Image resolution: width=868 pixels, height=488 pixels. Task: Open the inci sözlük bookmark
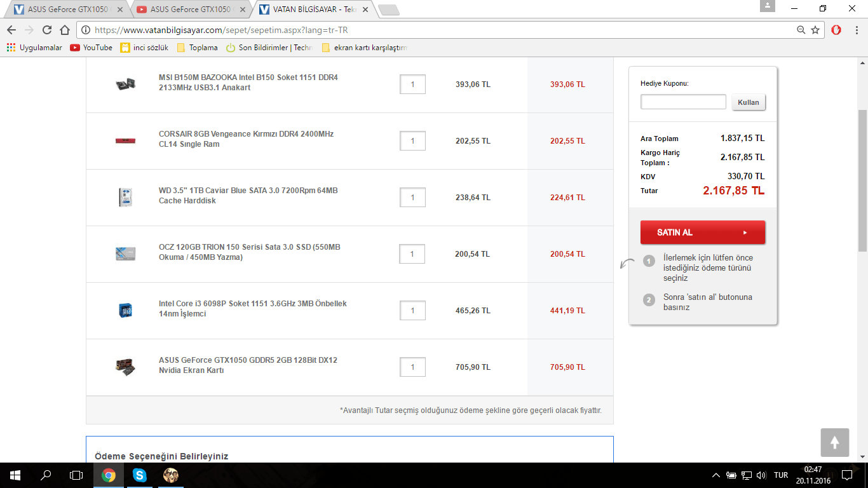[x=144, y=48]
